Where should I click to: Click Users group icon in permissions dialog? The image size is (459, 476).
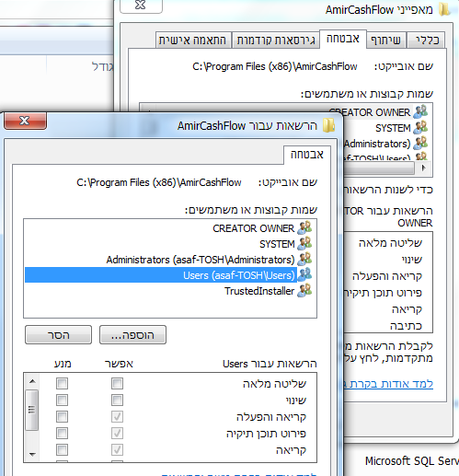point(304,274)
